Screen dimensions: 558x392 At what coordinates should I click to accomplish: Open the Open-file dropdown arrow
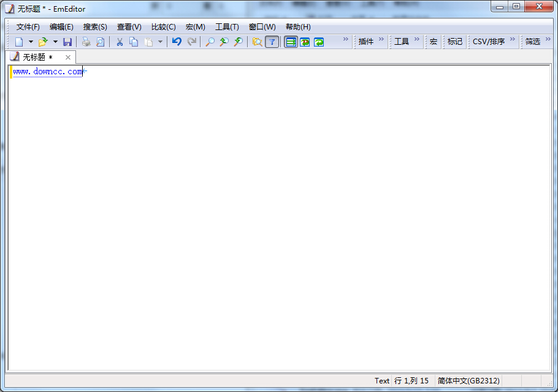click(55, 42)
